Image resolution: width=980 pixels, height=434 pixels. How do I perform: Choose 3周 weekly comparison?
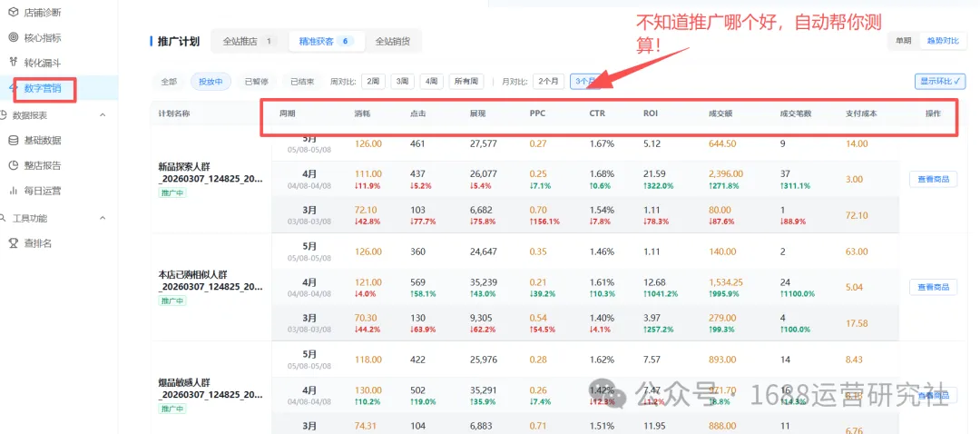click(402, 82)
